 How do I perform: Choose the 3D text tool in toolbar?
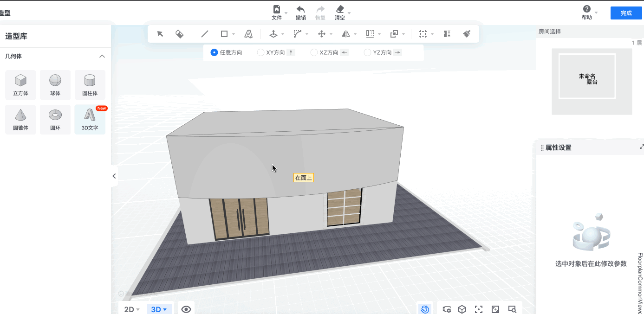pos(248,34)
